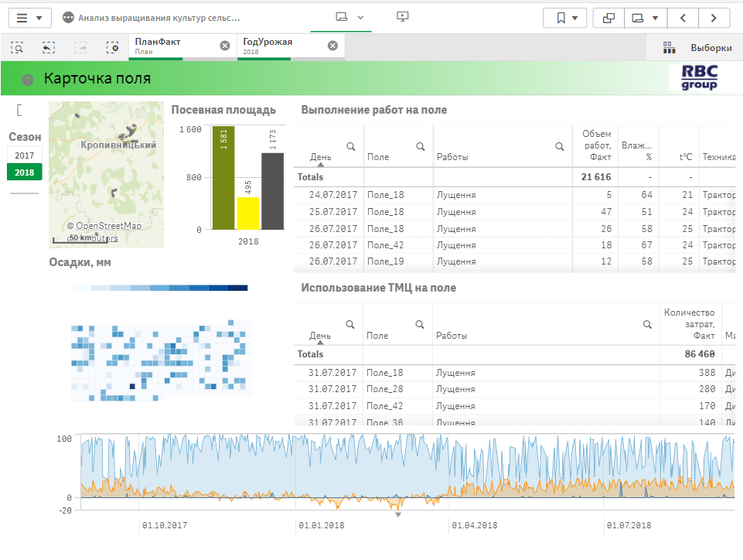Go to the next sheet

714,18
